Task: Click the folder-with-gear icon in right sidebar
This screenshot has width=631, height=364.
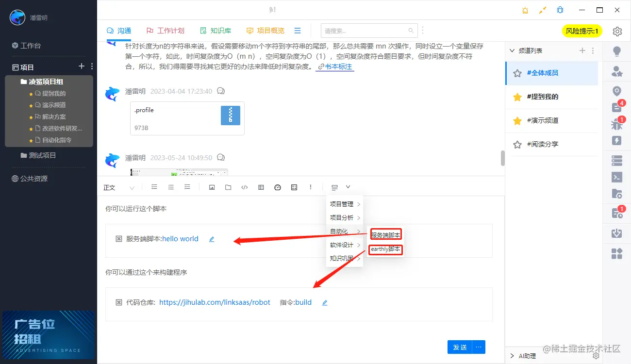Action: 617,194
